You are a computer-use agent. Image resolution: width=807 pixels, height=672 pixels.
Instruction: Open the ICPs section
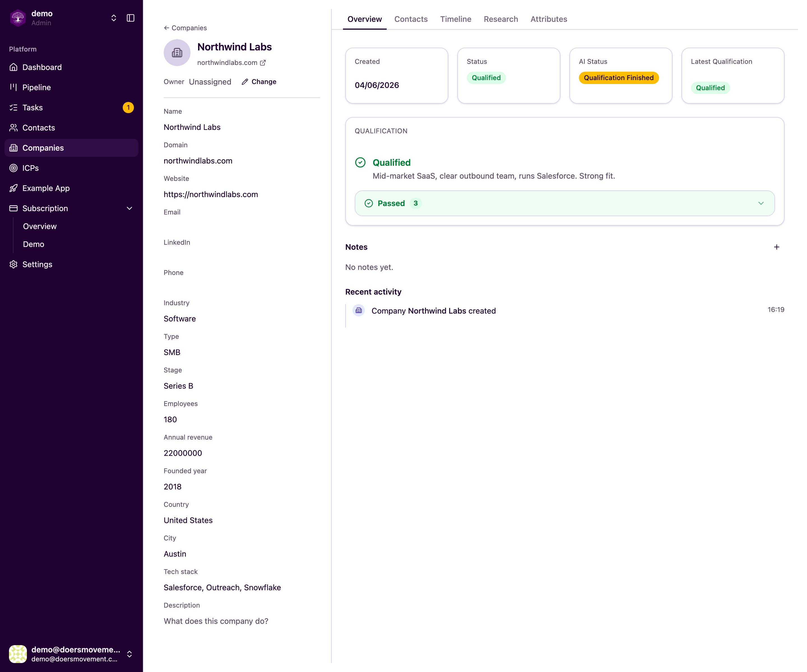(x=71, y=168)
